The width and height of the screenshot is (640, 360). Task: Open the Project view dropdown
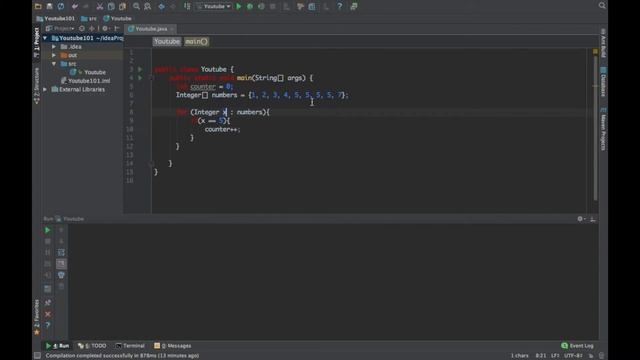pyautogui.click(x=60, y=29)
